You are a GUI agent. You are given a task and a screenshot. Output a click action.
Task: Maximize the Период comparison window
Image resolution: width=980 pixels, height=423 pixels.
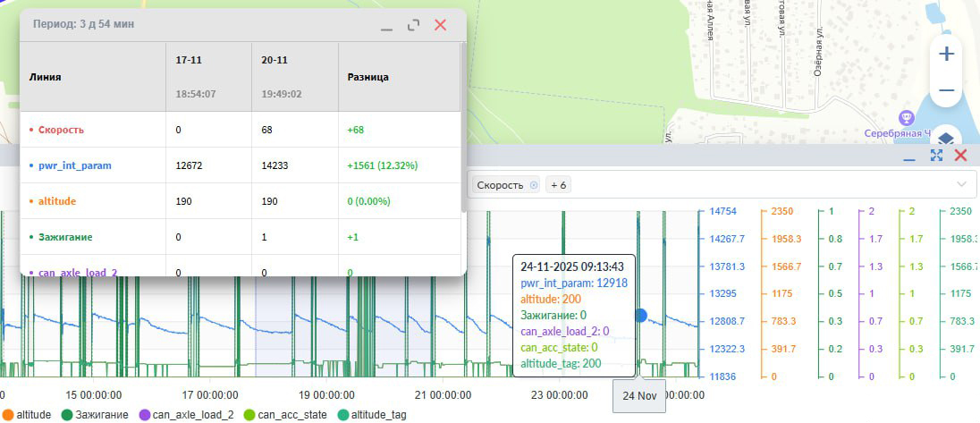tap(413, 25)
